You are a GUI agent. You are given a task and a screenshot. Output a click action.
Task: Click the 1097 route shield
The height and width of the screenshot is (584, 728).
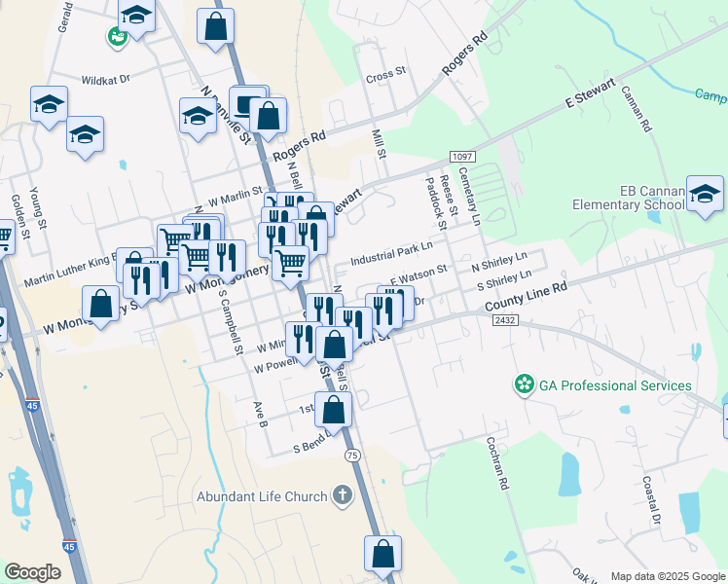[462, 157]
